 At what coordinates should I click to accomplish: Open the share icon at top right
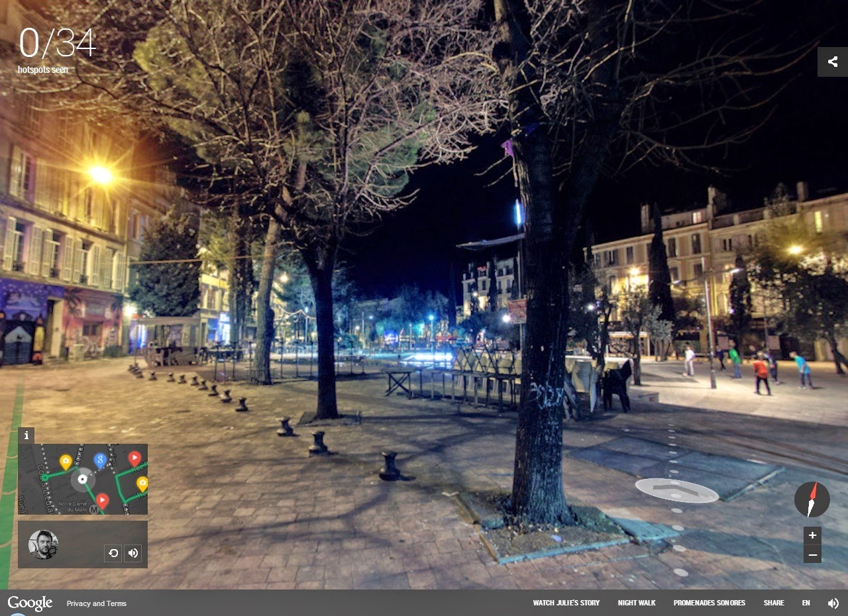833,62
